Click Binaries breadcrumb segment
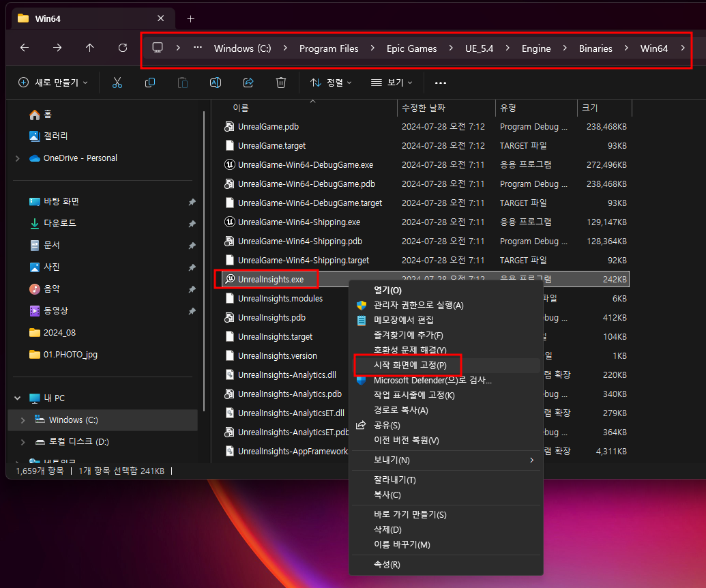706x588 pixels. click(595, 48)
